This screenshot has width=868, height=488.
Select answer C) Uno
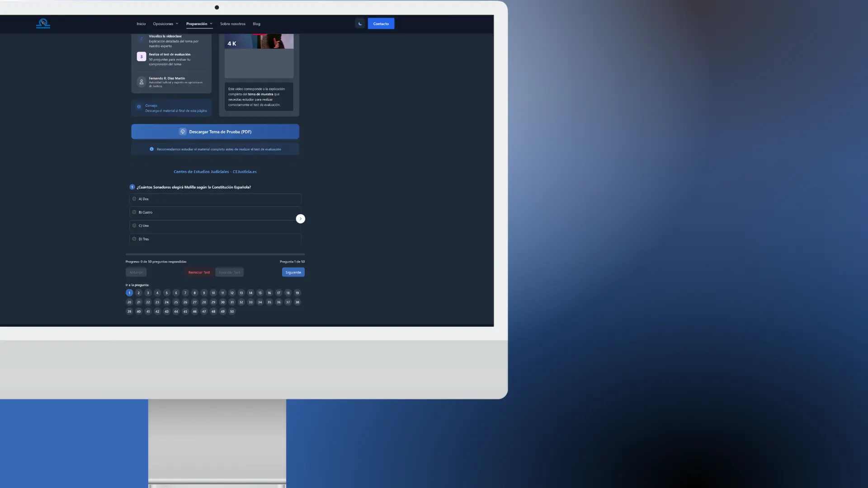(134, 225)
